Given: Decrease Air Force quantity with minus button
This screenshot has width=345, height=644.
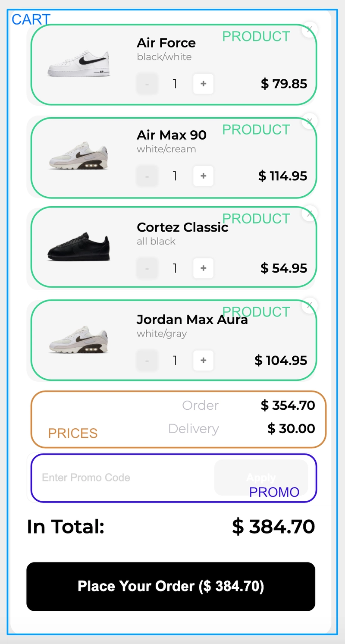Looking at the screenshot, I should point(147,84).
